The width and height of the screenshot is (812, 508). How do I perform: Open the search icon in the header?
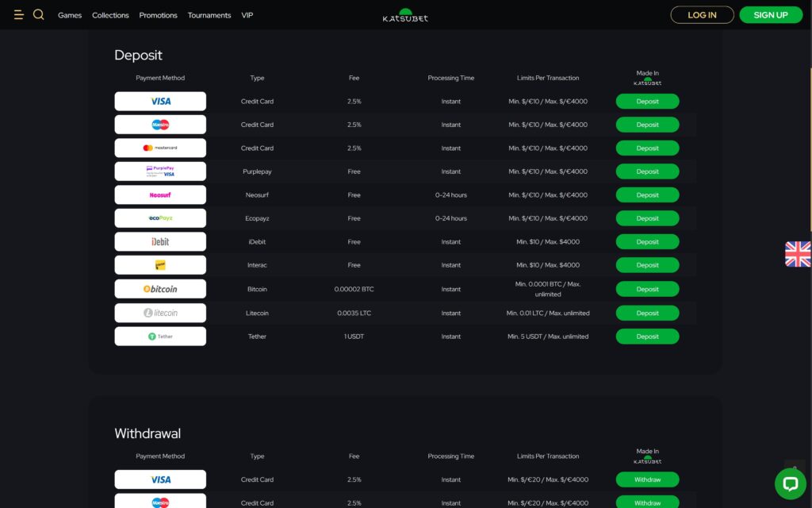[38, 14]
